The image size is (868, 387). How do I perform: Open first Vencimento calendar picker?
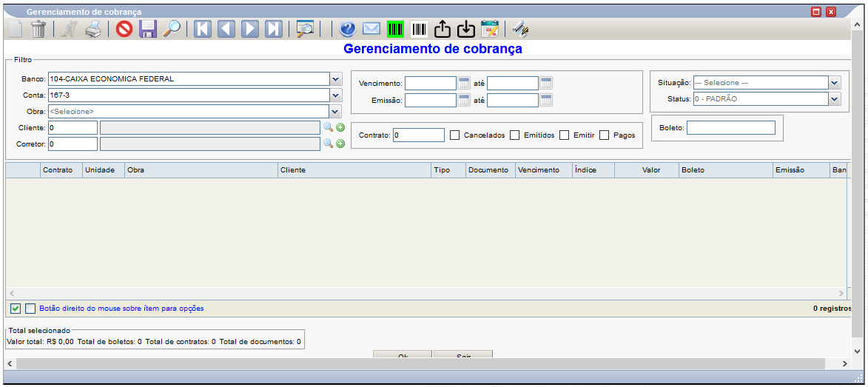pos(464,83)
